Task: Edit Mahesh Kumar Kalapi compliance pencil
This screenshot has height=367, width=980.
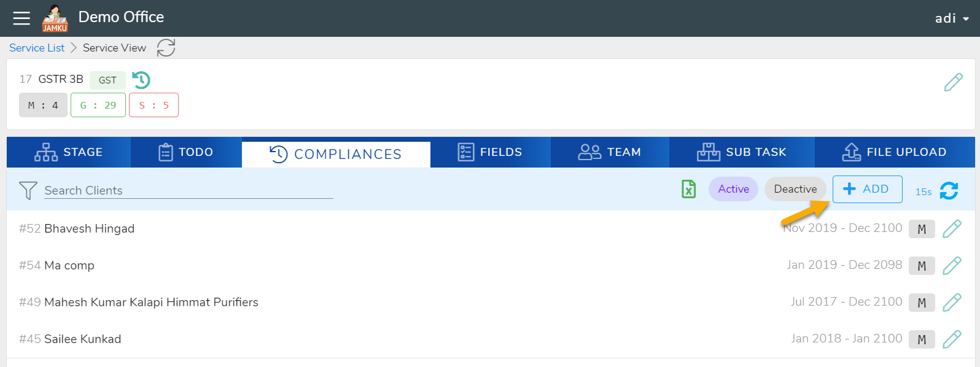Action: pyautogui.click(x=952, y=303)
